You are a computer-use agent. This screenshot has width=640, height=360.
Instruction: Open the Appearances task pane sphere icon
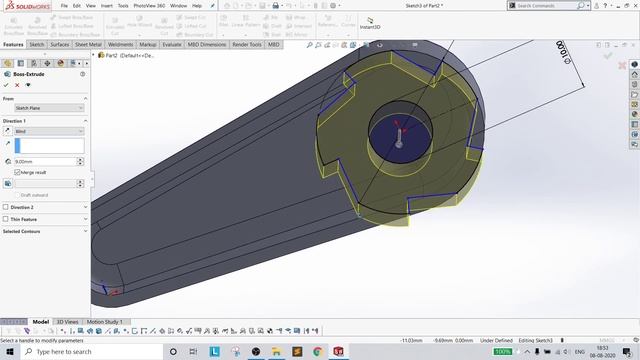pyautogui.click(x=634, y=114)
